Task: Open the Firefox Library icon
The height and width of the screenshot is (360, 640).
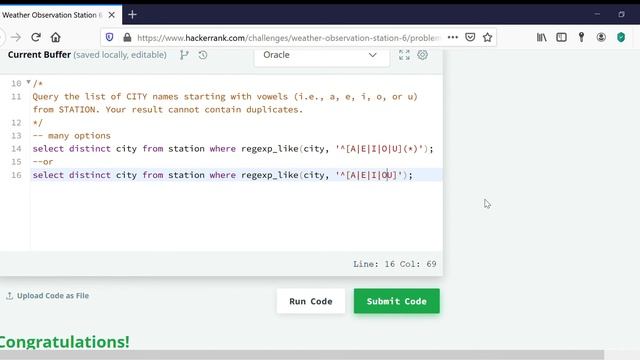Action: click(x=542, y=38)
